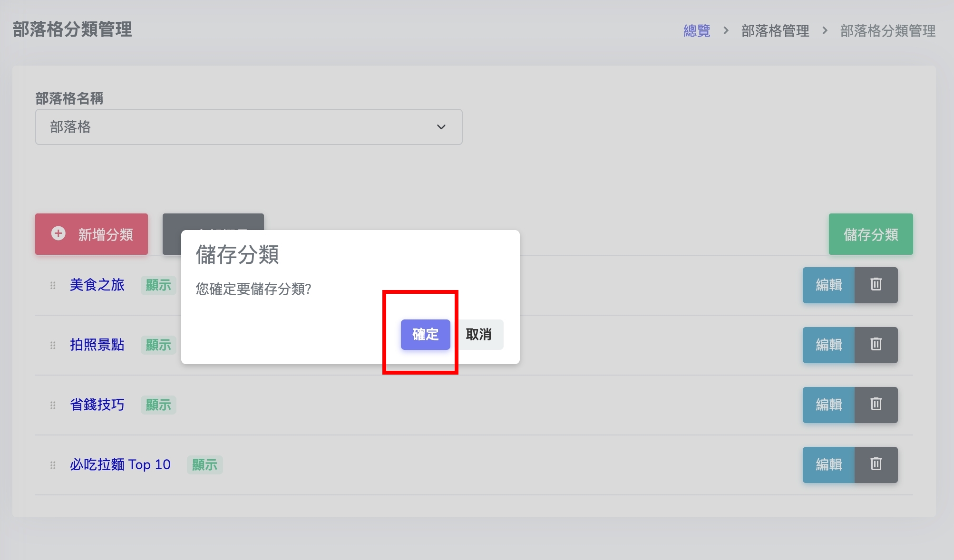Delete the 拍照景點 category via trash icon

(x=876, y=345)
